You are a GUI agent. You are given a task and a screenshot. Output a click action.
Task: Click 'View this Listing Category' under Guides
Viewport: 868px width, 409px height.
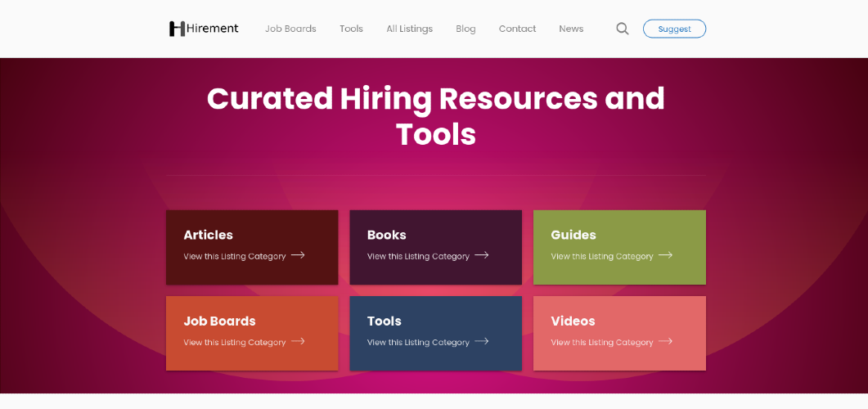(x=602, y=256)
